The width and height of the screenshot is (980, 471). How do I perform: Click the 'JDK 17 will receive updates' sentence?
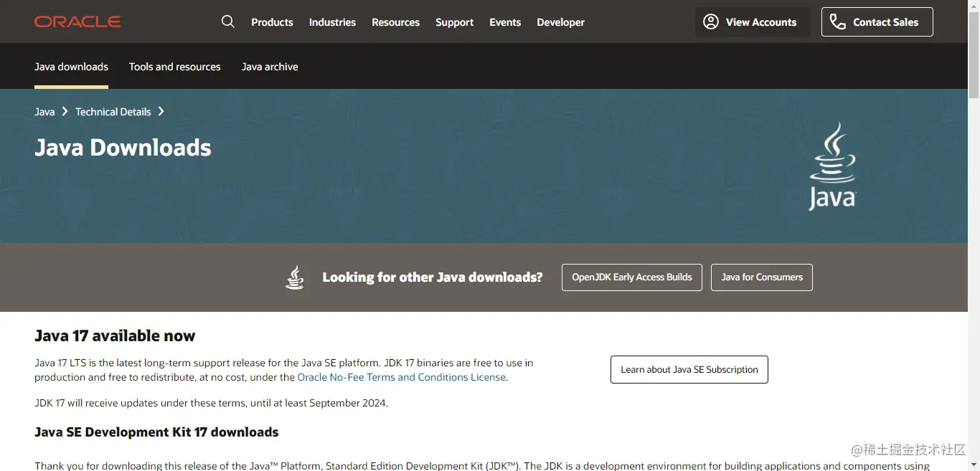(x=211, y=403)
